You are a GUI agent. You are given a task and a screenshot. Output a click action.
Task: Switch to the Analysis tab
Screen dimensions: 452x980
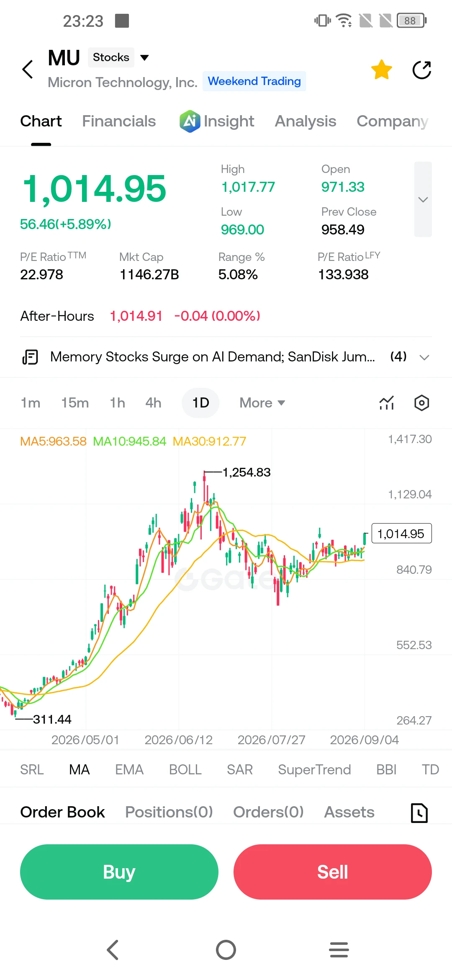point(306,121)
